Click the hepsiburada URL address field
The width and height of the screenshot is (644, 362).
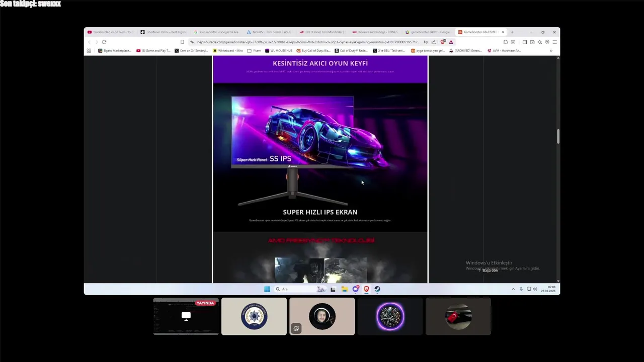[308, 42]
